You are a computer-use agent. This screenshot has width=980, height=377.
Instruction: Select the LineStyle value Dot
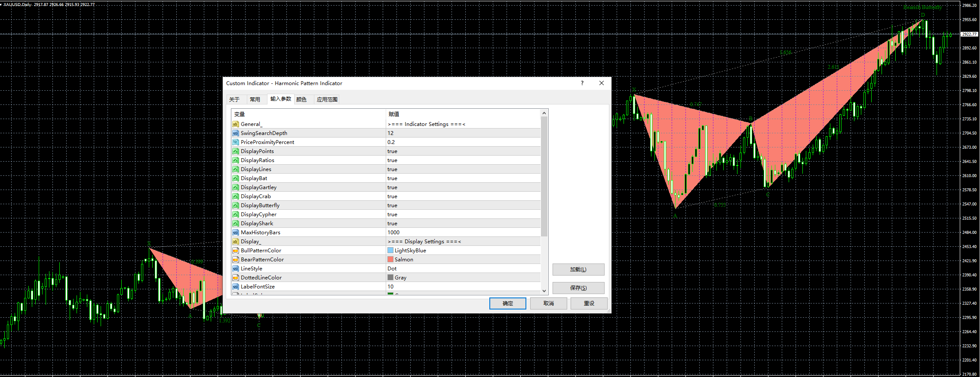pos(392,269)
